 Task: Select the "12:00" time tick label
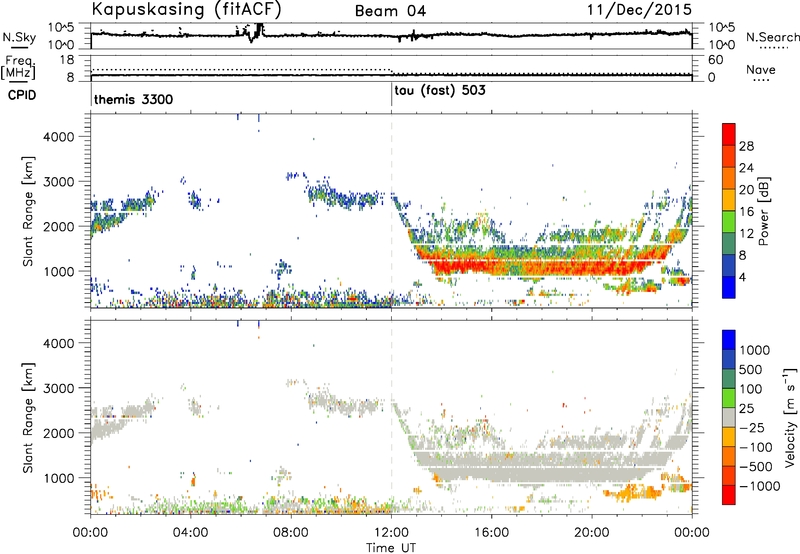coord(391,533)
